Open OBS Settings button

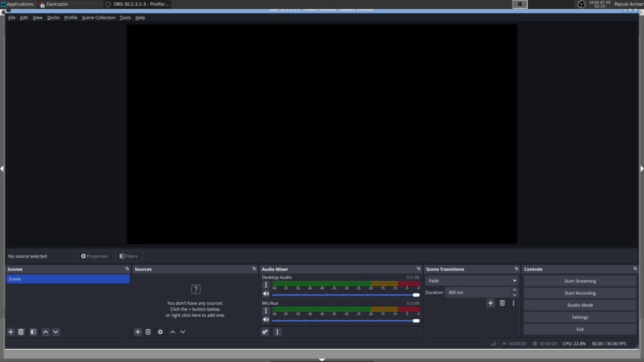point(580,317)
